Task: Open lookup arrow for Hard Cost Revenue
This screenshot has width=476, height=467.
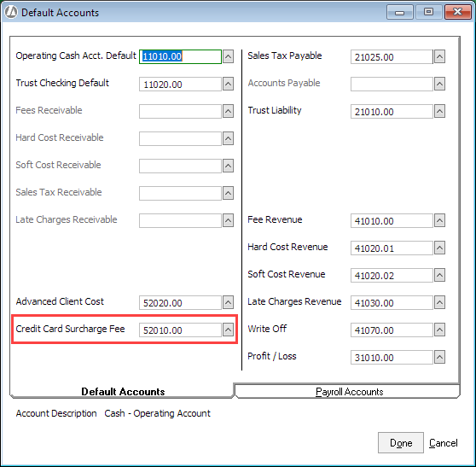Action: pyautogui.click(x=439, y=248)
